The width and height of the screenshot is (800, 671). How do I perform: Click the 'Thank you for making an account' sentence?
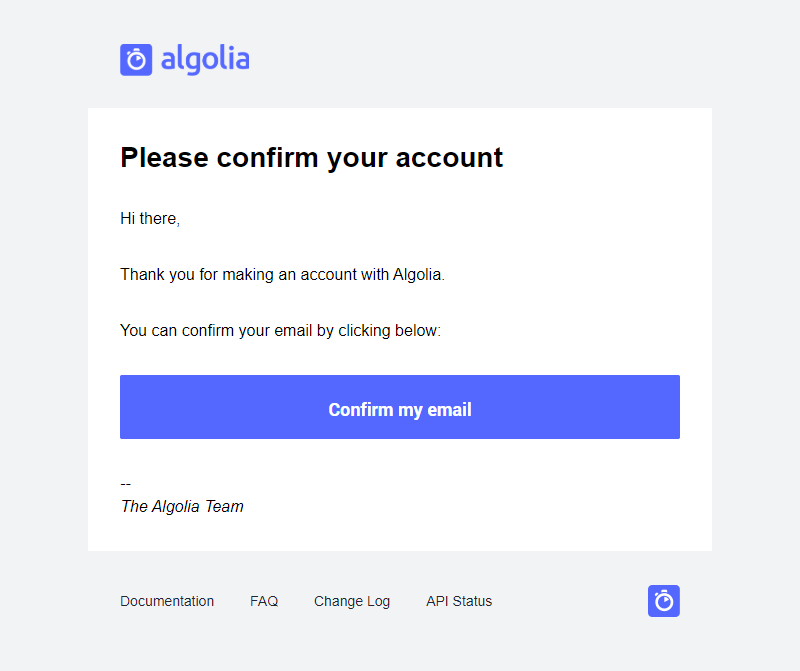[x=282, y=275]
